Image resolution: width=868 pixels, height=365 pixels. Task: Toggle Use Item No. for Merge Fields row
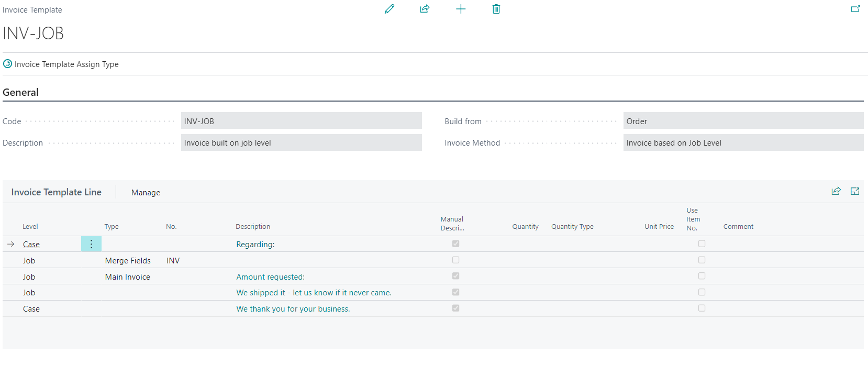click(702, 260)
